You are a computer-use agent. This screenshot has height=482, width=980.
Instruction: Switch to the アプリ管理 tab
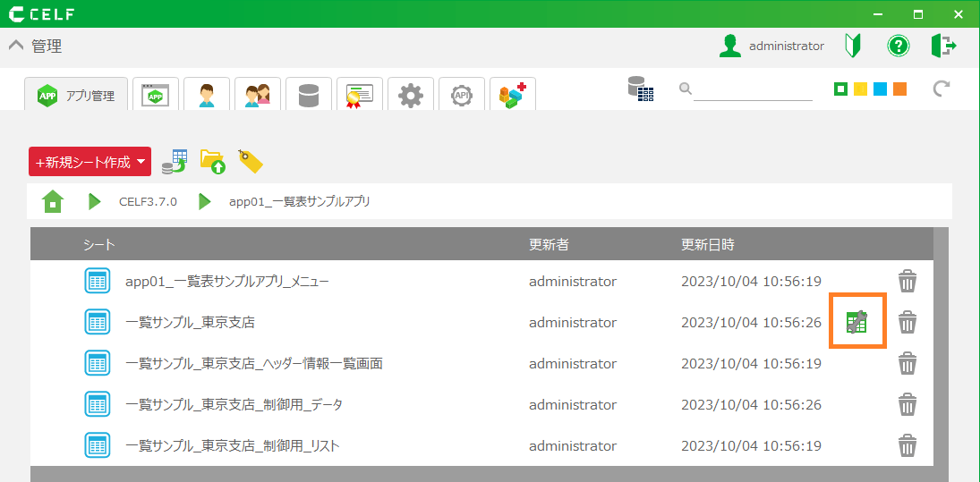pos(76,95)
